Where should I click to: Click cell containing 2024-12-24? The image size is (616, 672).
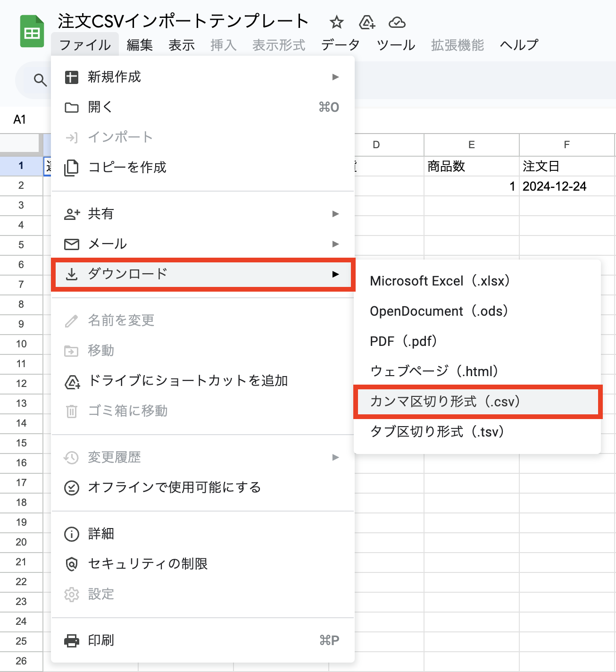[x=555, y=186]
